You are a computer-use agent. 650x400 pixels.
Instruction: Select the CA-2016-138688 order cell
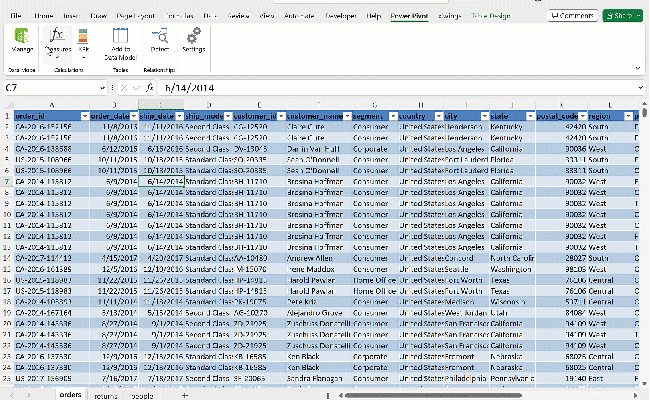(51, 149)
